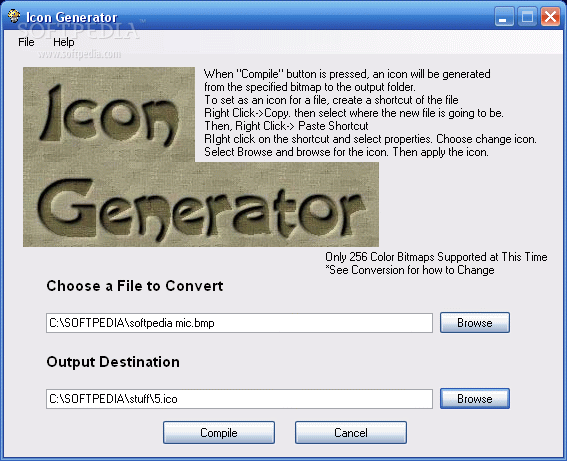Click the softpedia mic.bmp source path field
This screenshot has height=461, width=567.
[x=239, y=323]
